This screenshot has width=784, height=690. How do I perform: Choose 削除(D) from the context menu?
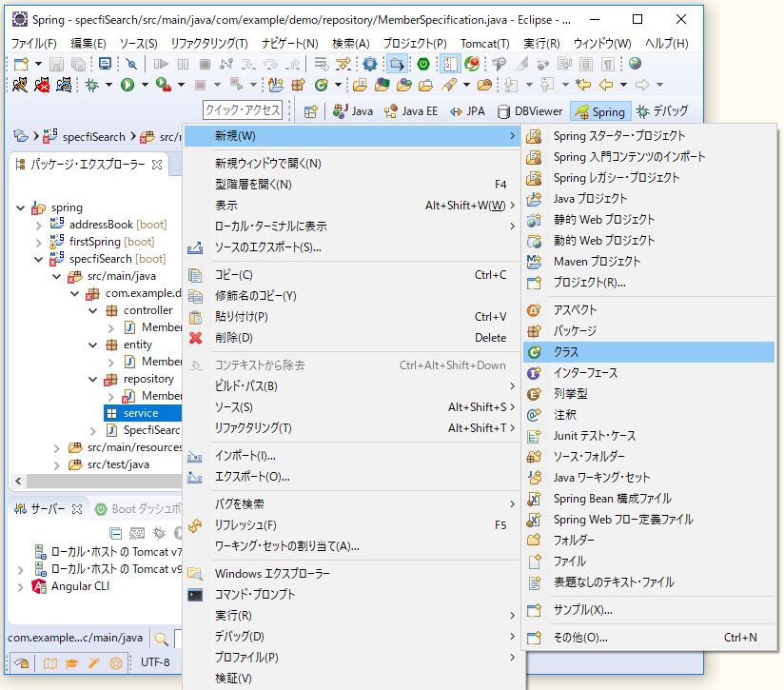tap(352, 338)
